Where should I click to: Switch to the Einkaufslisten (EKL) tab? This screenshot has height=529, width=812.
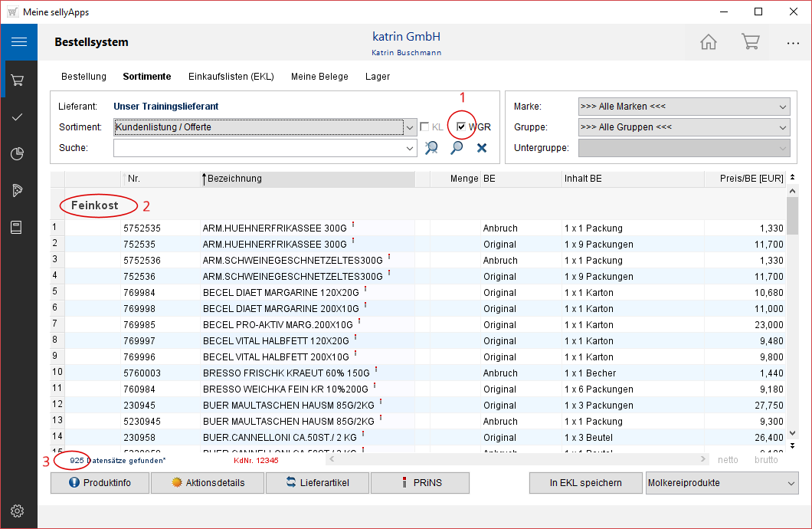coord(231,77)
